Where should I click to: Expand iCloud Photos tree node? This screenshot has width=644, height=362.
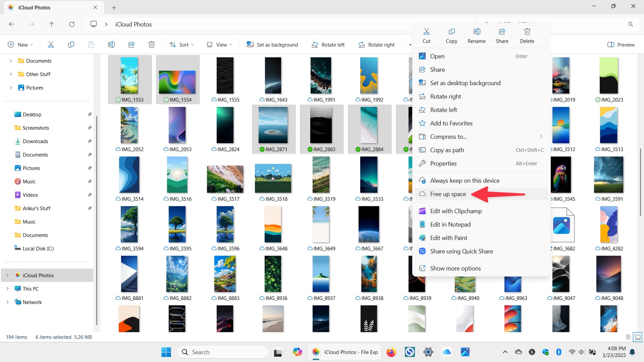(7, 275)
